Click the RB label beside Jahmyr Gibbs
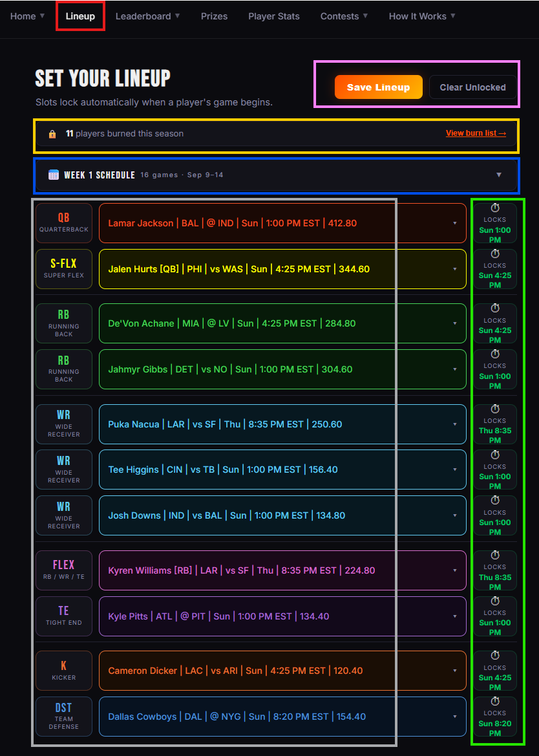The image size is (539, 756). pos(63,369)
